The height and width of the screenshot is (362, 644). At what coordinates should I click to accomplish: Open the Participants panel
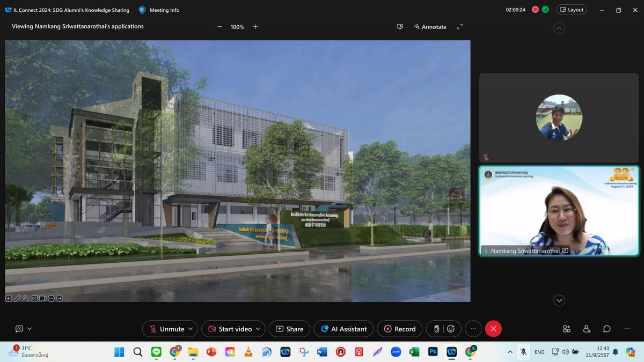[x=587, y=329]
